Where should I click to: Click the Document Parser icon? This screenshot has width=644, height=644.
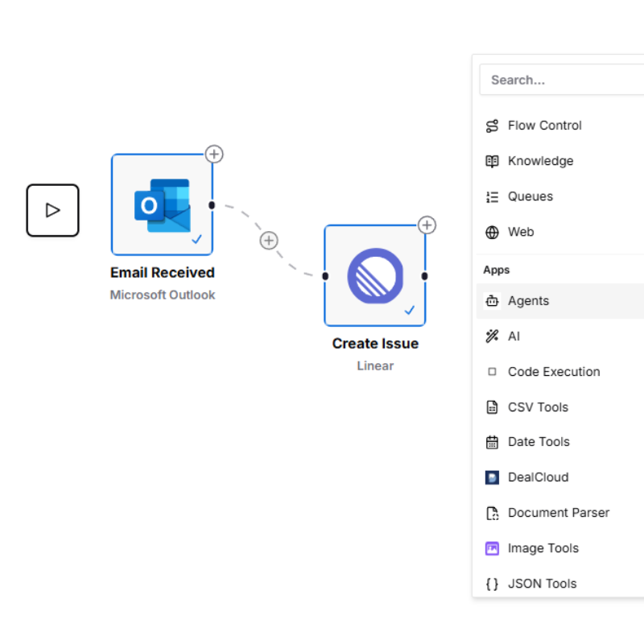(x=492, y=513)
